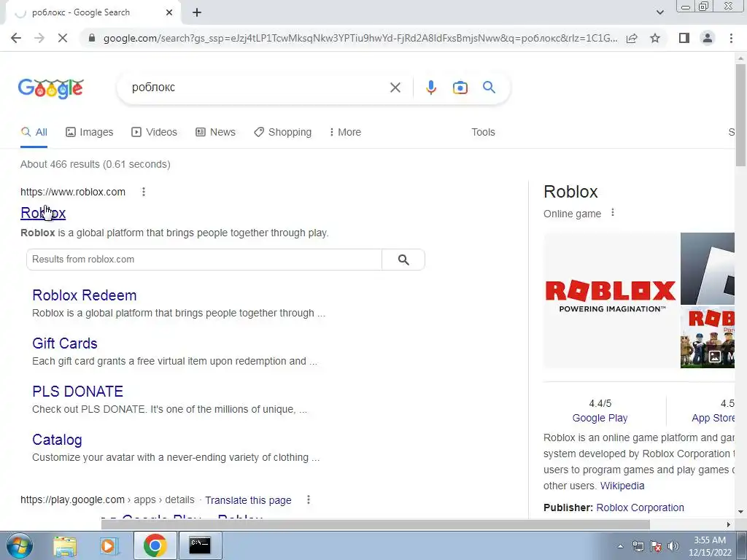Open a new tab with plus button
Image resolution: width=747 pixels, height=560 pixels.
click(197, 13)
